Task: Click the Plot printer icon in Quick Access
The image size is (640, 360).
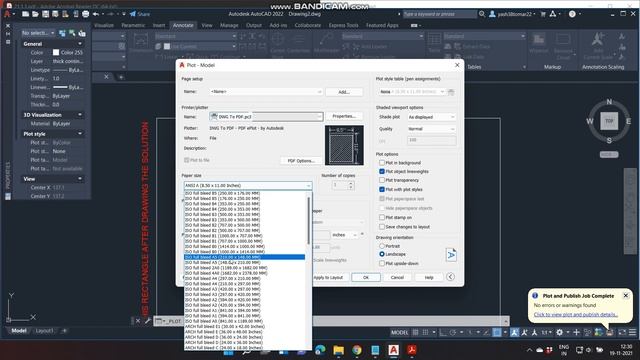Action: pyautogui.click(x=85, y=14)
